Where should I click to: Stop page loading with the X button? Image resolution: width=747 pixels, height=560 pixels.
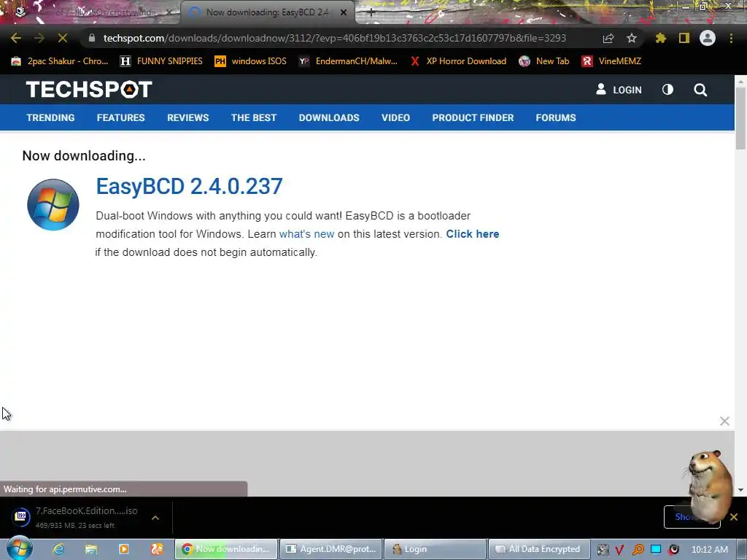(x=63, y=38)
